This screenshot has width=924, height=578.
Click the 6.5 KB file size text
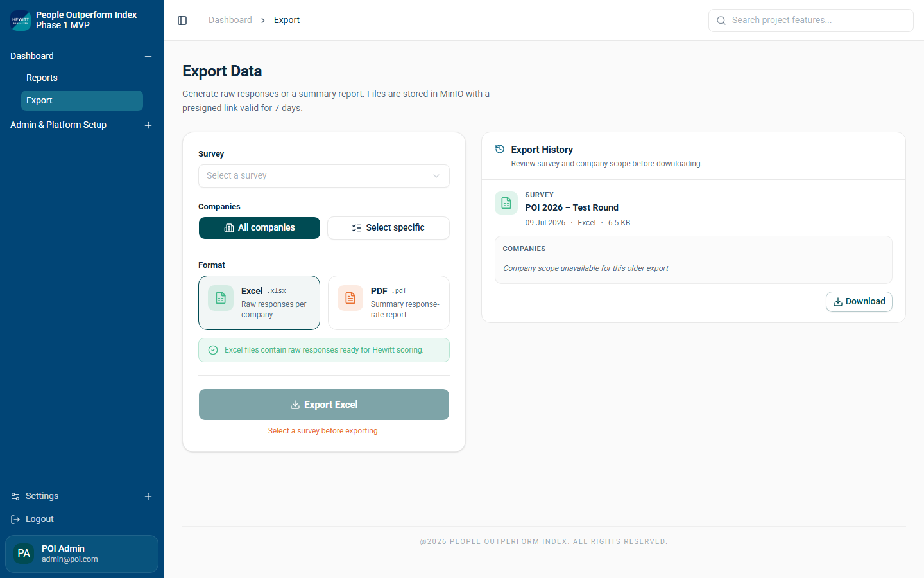coord(619,223)
